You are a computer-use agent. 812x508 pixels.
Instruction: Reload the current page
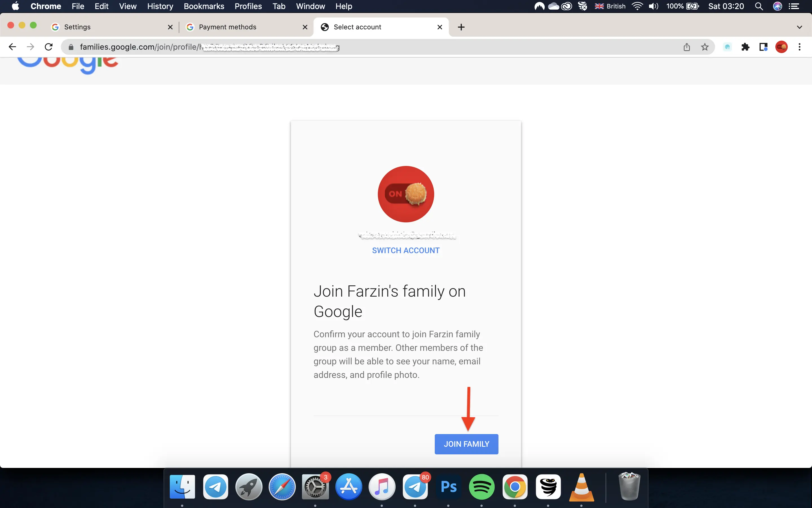(x=49, y=47)
